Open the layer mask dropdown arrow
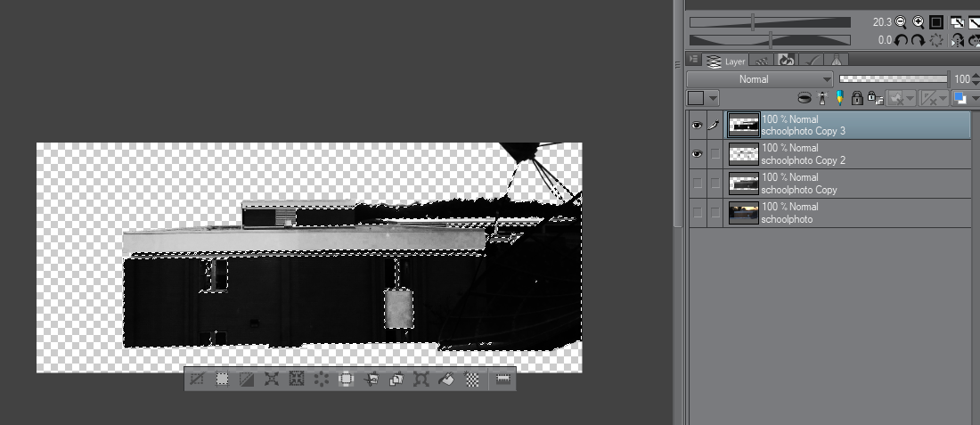The height and width of the screenshot is (425, 980). [x=911, y=98]
